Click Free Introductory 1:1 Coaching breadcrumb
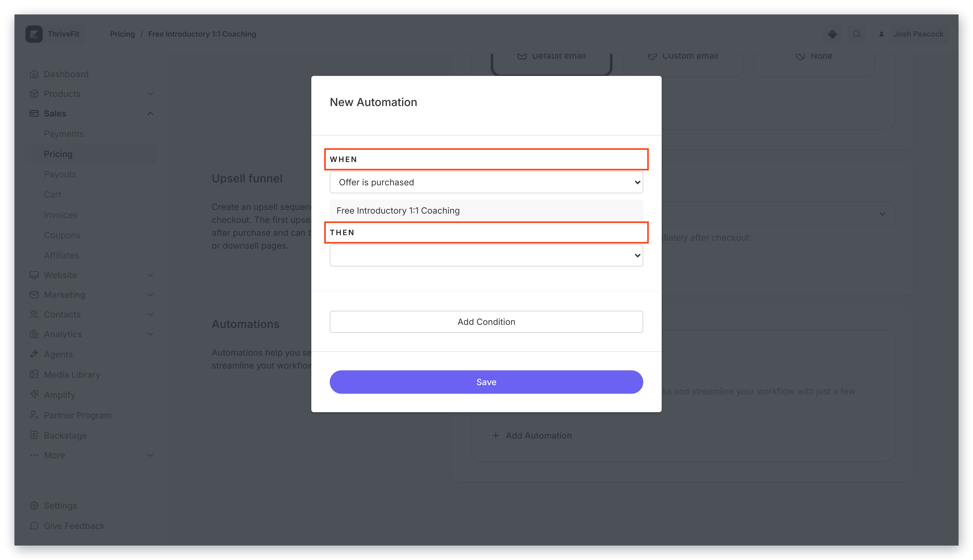 point(202,34)
